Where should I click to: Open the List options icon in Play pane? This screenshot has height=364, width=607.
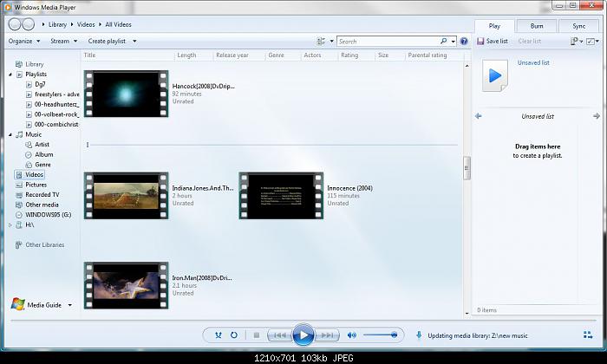pos(574,41)
